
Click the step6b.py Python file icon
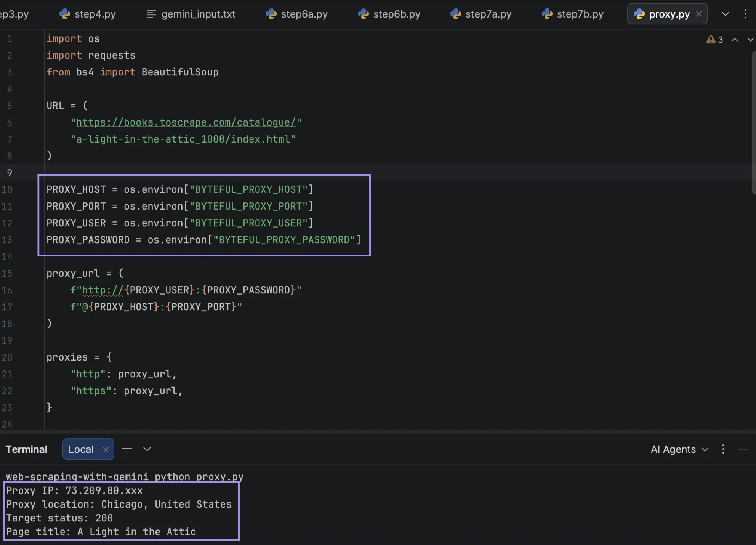click(x=364, y=14)
